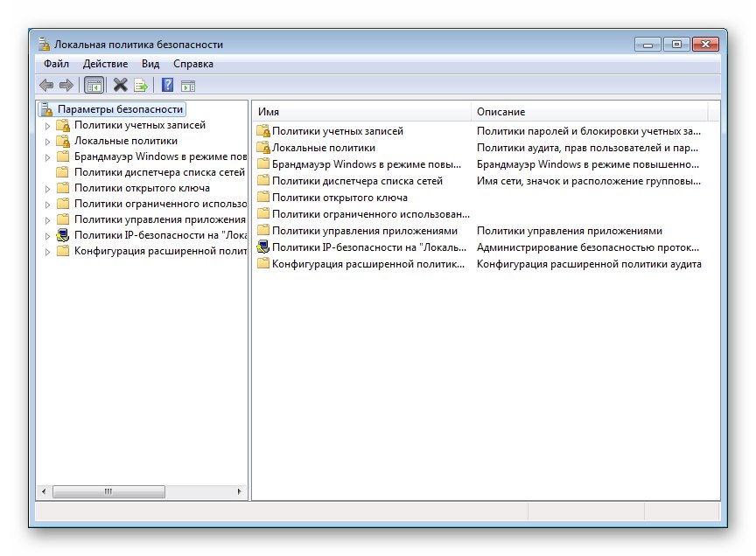Image resolution: width=756 pixels, height=556 pixels.
Task: Click list folder icon for Политики открытого ключа
Action: [x=263, y=198]
